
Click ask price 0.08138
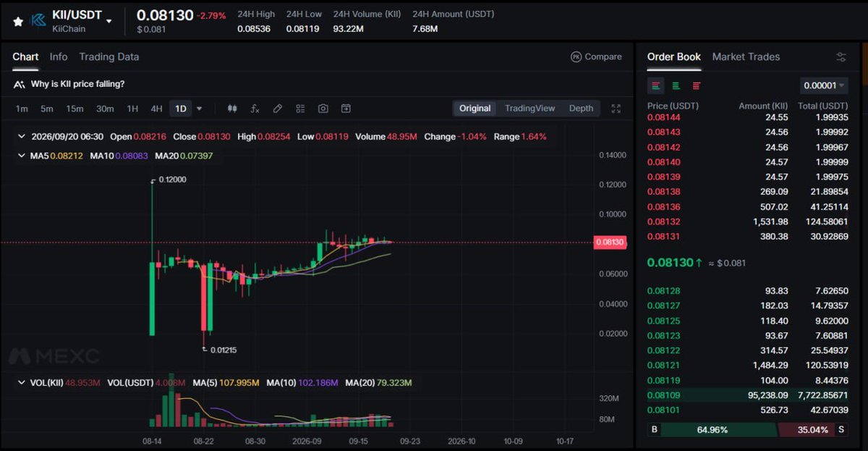(x=663, y=192)
